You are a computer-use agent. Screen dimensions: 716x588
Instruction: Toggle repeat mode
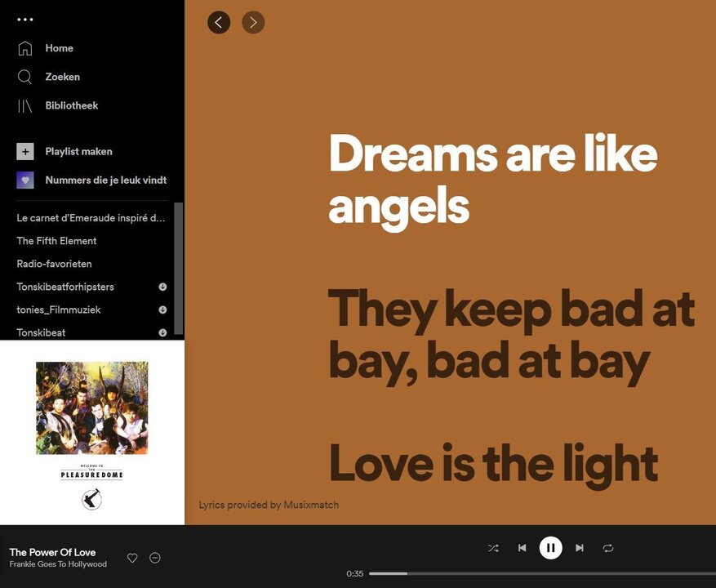point(608,548)
